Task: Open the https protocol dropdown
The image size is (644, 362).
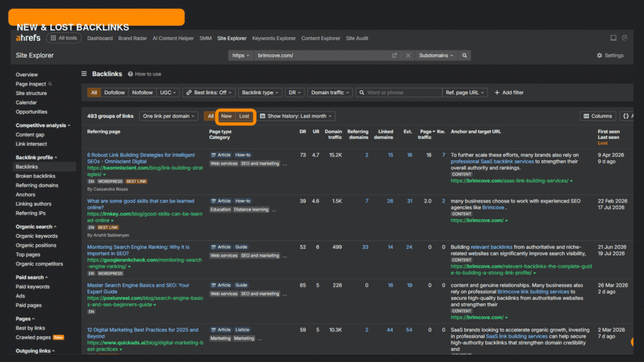Action: pos(241,55)
